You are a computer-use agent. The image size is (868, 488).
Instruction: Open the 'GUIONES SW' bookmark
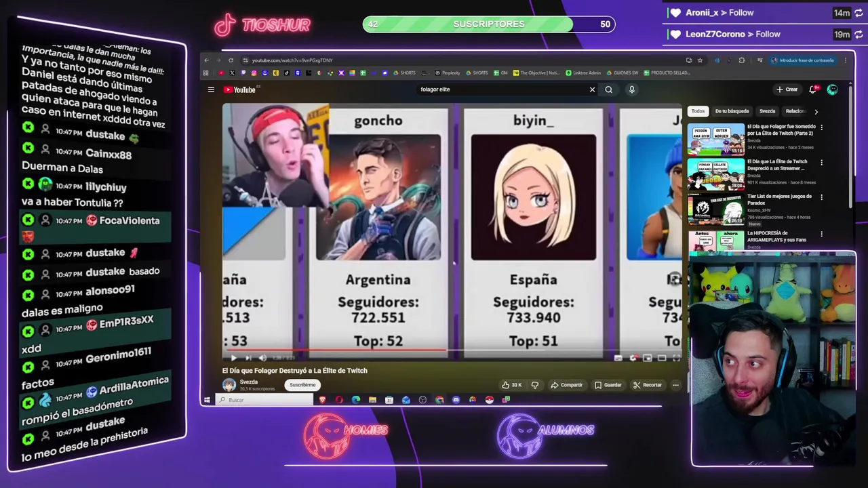622,73
